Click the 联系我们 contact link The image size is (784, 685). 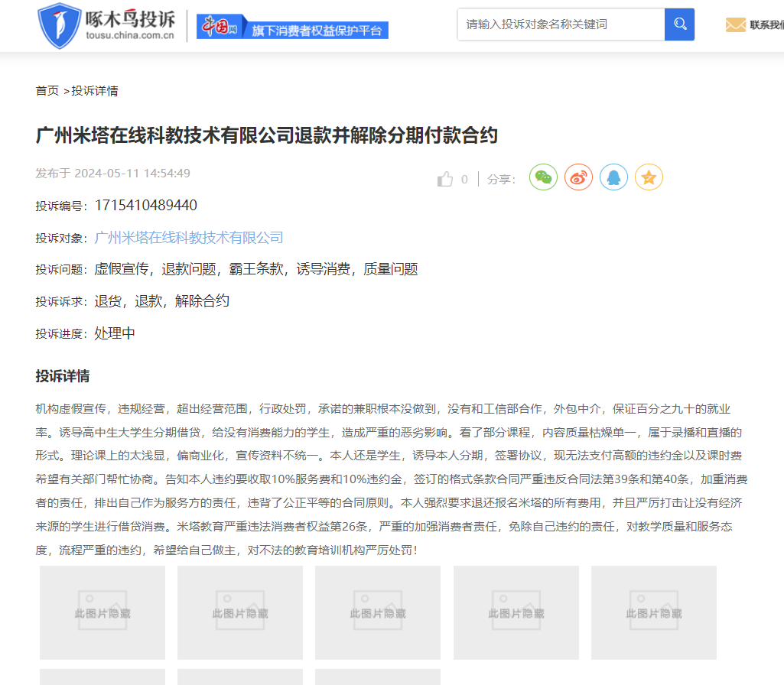(766, 24)
